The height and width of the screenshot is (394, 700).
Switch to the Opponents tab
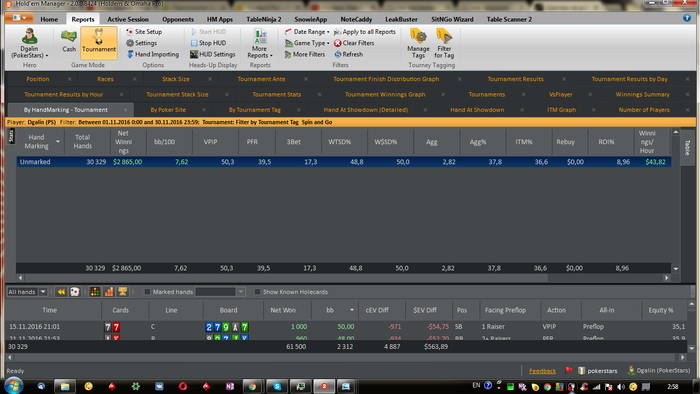click(x=178, y=19)
